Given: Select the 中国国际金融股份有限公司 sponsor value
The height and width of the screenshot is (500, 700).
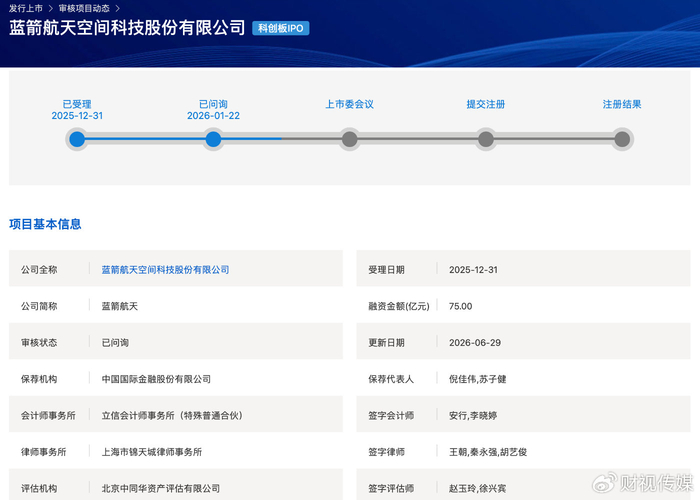Looking at the screenshot, I should coord(156,379).
